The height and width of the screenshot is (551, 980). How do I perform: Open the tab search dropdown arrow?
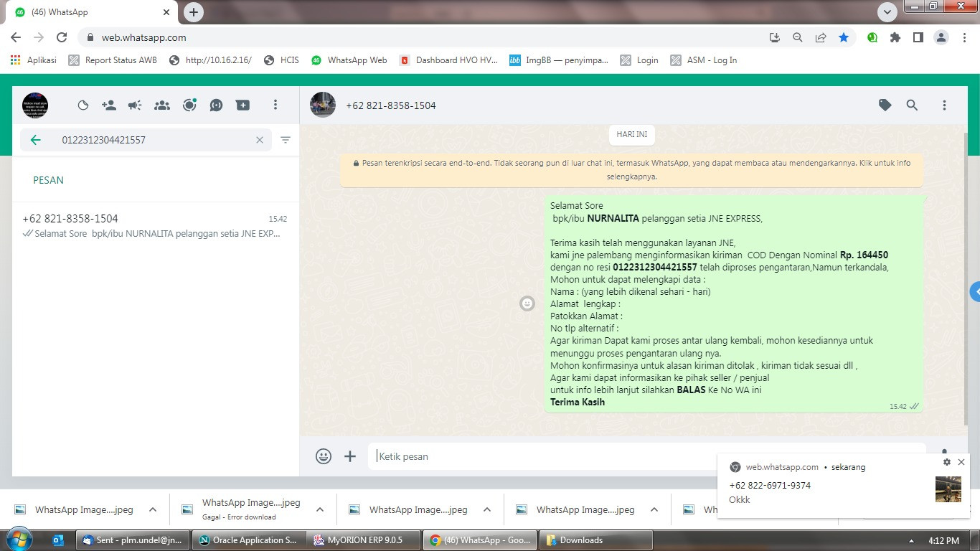tap(887, 12)
